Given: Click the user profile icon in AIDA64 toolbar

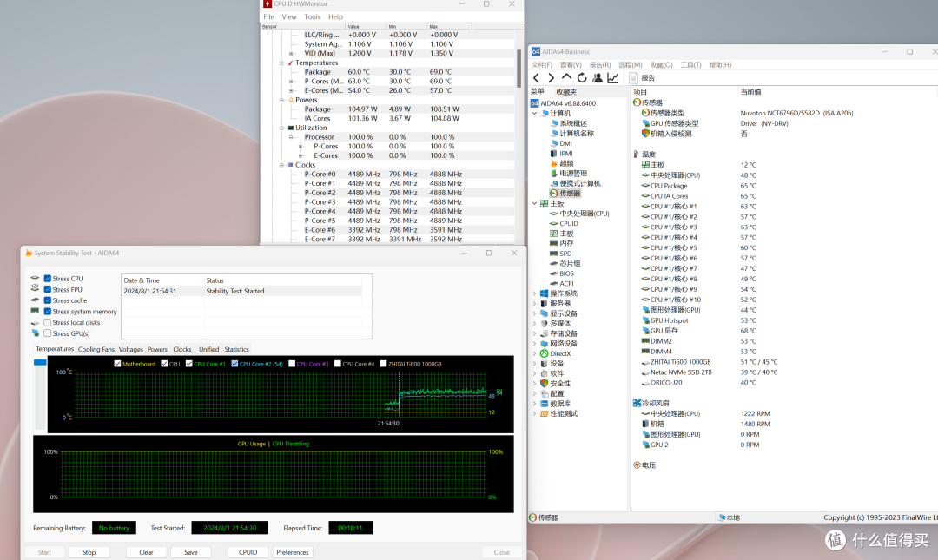Looking at the screenshot, I should (x=597, y=78).
